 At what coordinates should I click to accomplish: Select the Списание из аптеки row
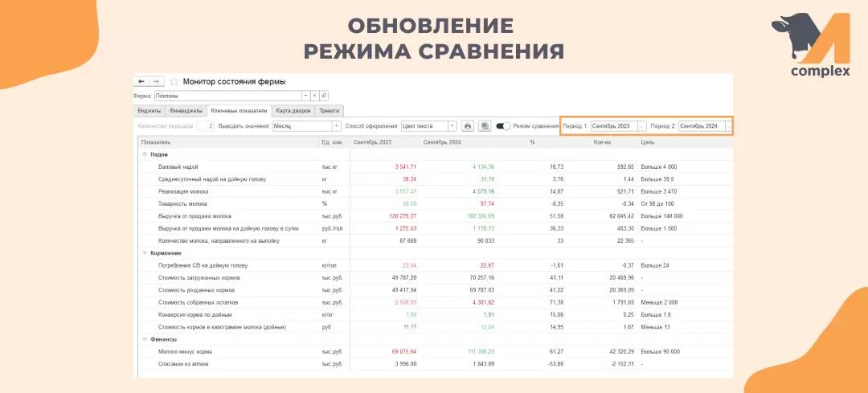tap(436, 363)
